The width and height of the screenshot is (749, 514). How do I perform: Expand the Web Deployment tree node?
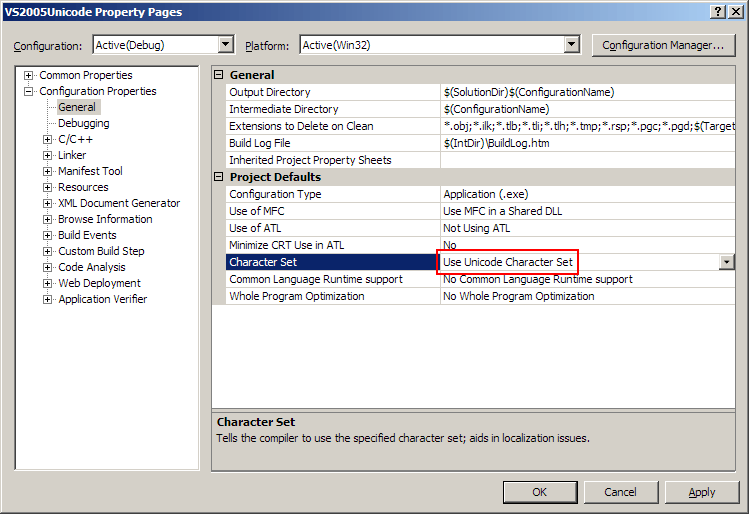[x=47, y=283]
